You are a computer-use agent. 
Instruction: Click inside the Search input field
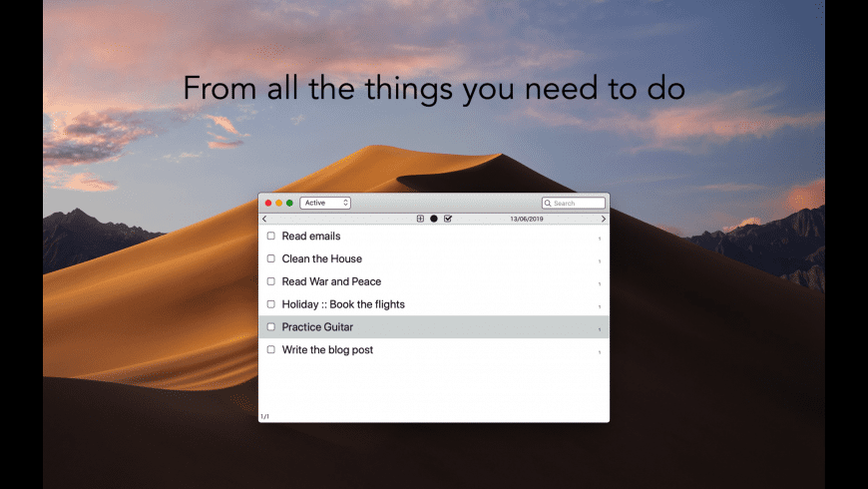point(574,204)
